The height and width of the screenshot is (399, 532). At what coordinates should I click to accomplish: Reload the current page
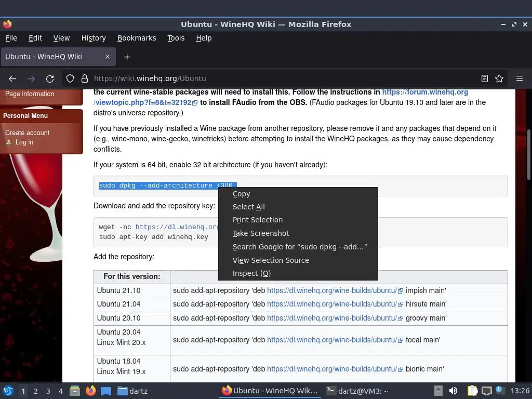pyautogui.click(x=50, y=79)
